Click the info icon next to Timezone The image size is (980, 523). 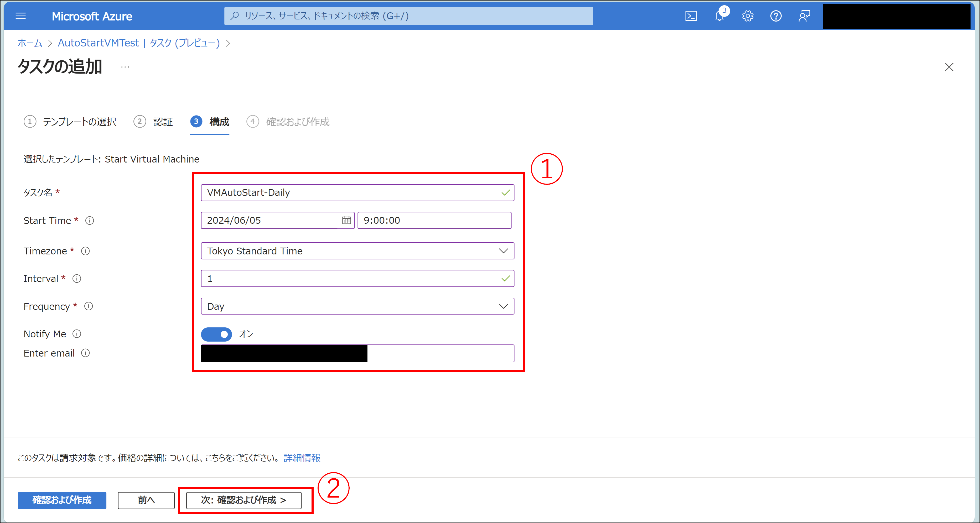click(x=86, y=251)
